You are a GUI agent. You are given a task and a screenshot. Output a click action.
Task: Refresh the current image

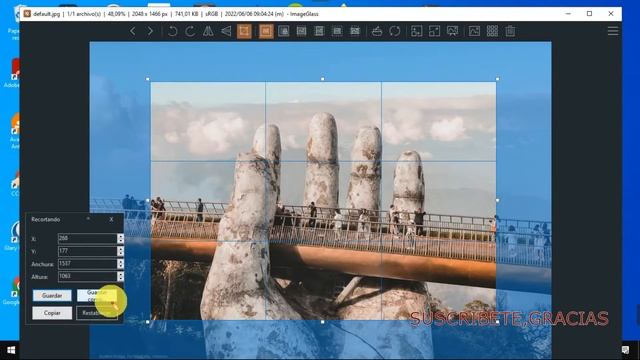point(395,31)
